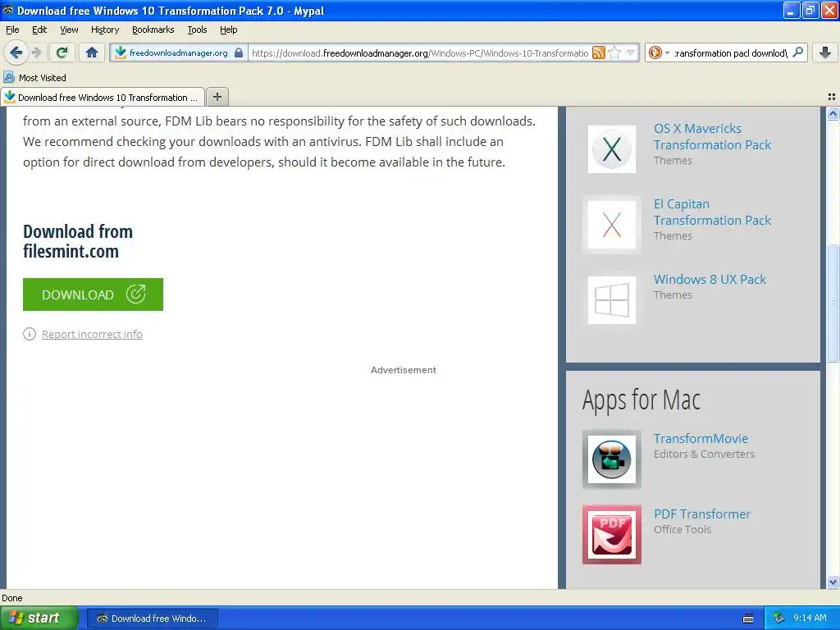Click the OS X Mavericks X thumbnail
Viewport: 840px width, 630px height.
point(612,149)
